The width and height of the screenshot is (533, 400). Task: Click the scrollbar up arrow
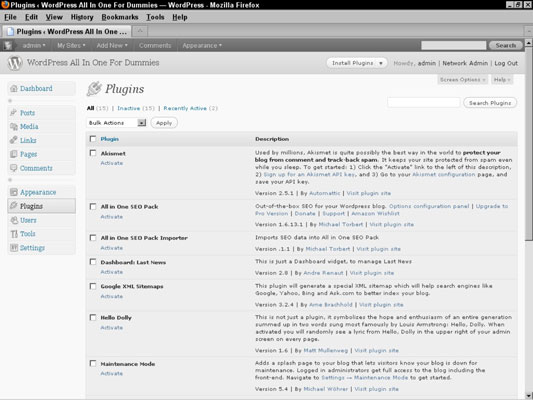point(529,43)
